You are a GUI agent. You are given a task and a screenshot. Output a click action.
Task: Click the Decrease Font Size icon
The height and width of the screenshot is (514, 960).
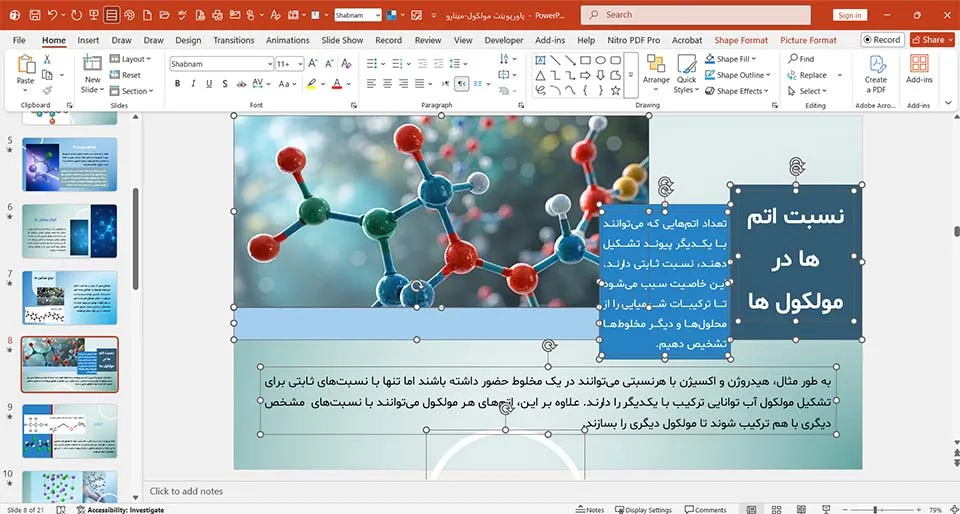coord(329,64)
